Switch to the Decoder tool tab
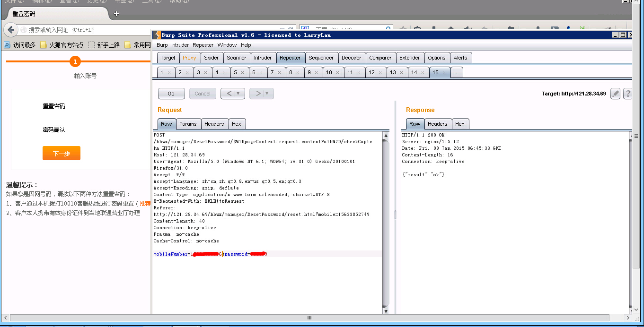Image resolution: width=644 pixels, height=327 pixels. click(x=352, y=58)
